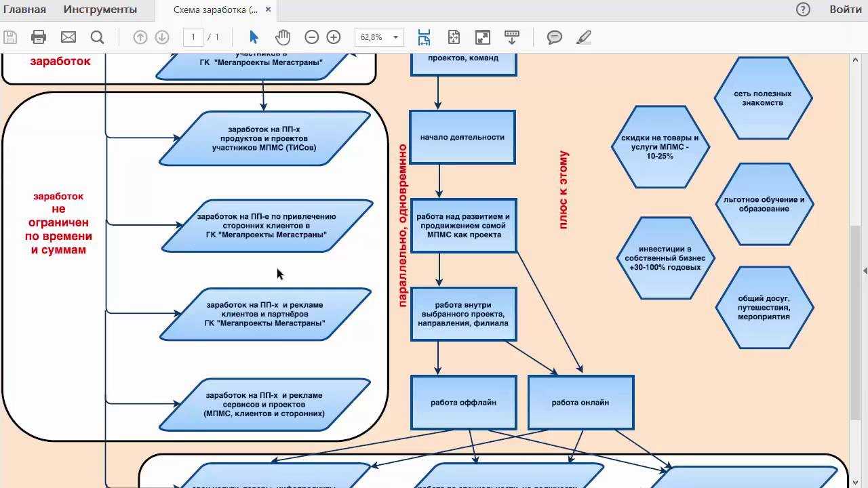Add a comment speech bubble icon

(555, 37)
